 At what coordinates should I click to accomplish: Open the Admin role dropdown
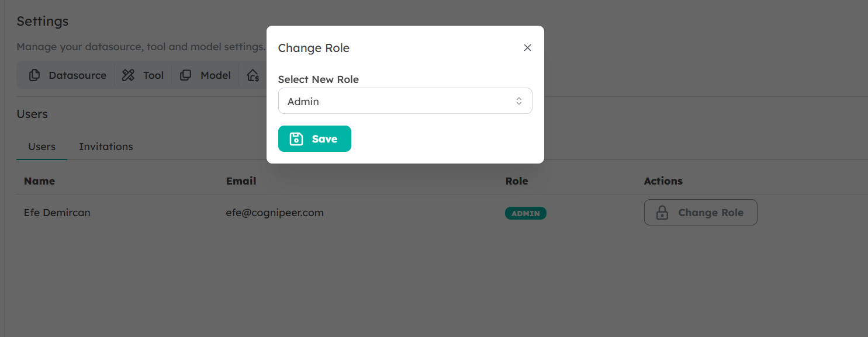point(404,101)
